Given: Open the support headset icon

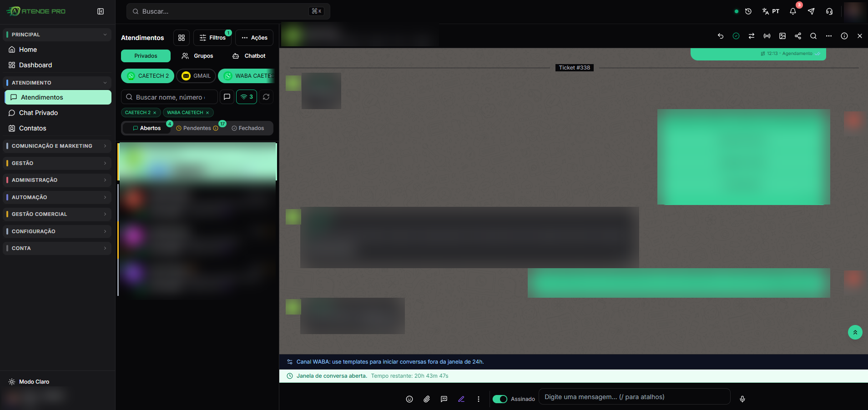Looking at the screenshot, I should click(829, 11).
